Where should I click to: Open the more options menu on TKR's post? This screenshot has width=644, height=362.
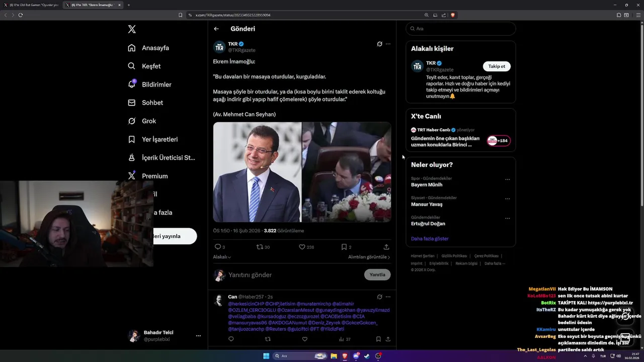[388, 44]
